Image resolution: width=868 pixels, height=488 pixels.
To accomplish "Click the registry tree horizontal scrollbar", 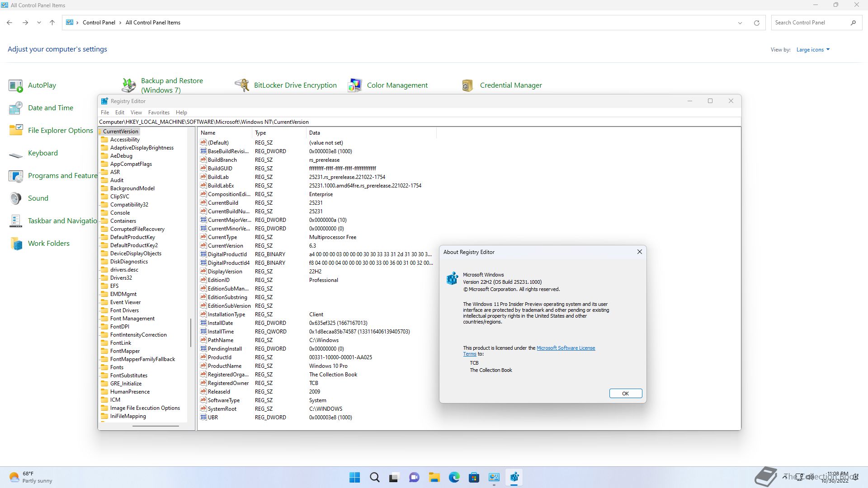I will pos(156,426).
